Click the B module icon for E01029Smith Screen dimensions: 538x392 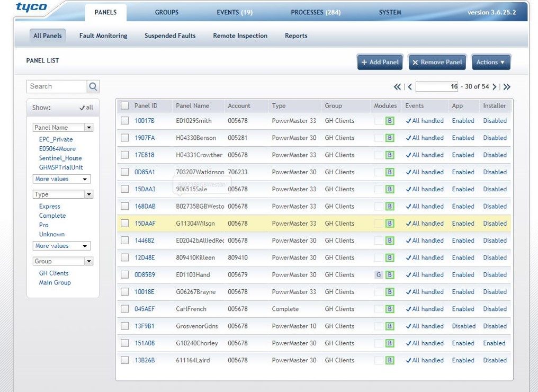coord(390,121)
